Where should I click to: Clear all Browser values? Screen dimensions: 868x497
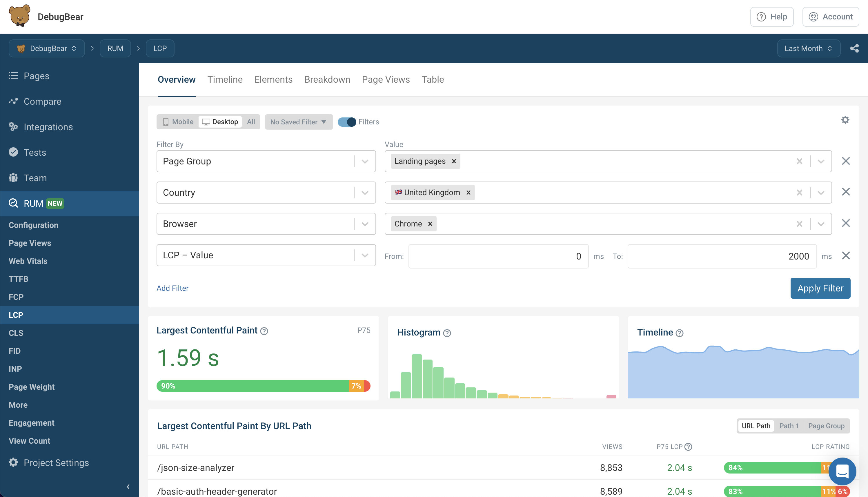click(x=799, y=224)
